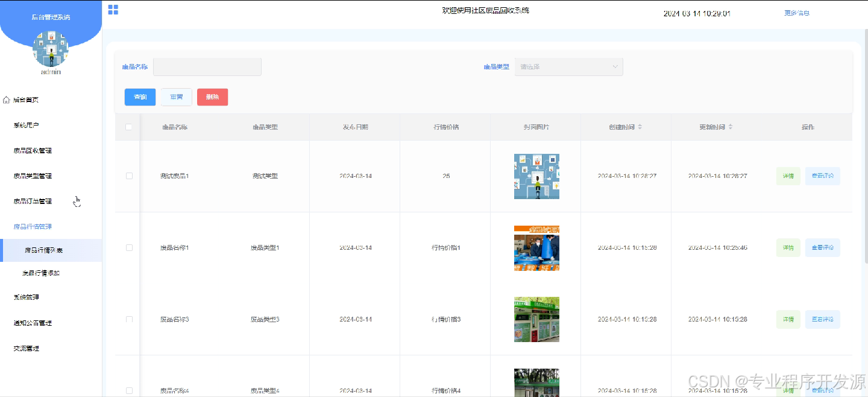This screenshot has height=397, width=868.
Task: Open the 废品类型 select dropdown
Action: tap(568, 67)
